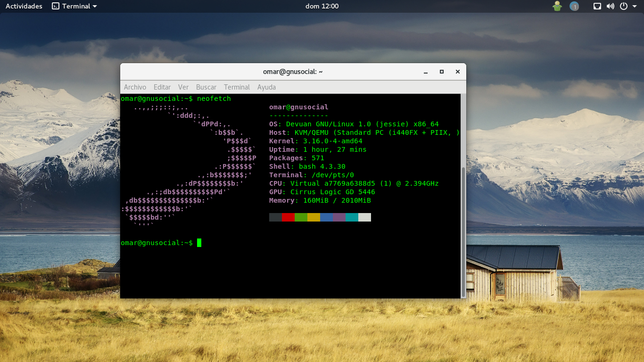Open the Ayuda menu
Viewport: 644px width, 362px height.
click(266, 87)
